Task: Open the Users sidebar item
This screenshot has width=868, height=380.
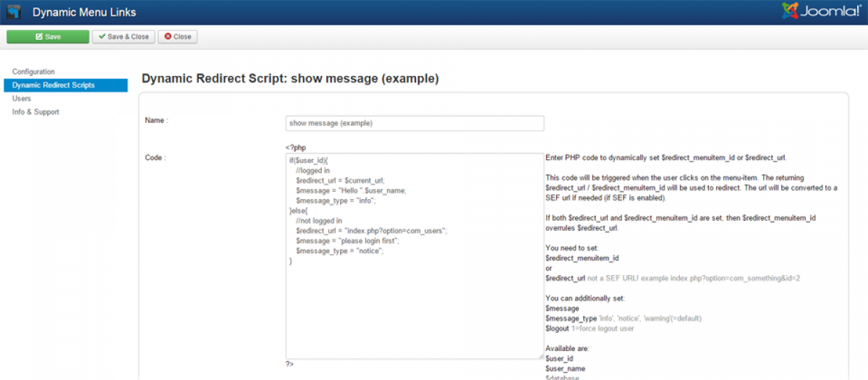Action: point(22,98)
